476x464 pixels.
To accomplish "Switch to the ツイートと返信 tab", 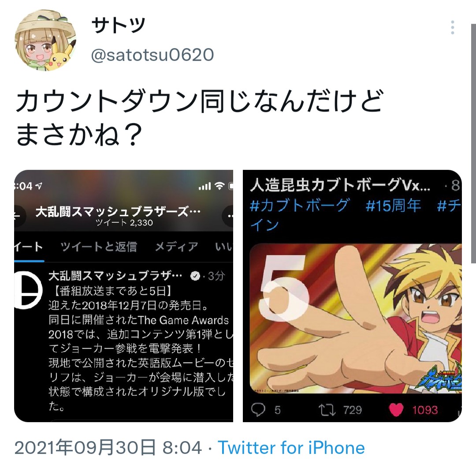I will coord(99,247).
